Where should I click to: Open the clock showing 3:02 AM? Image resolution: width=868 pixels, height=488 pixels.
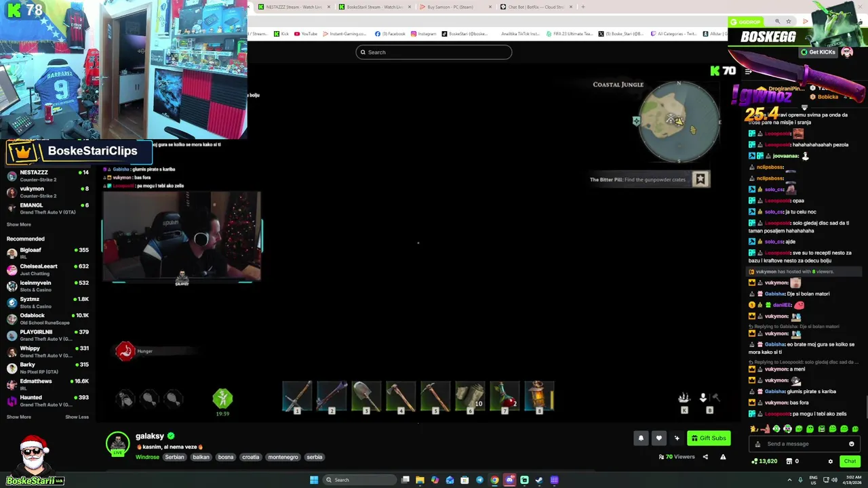853,480
